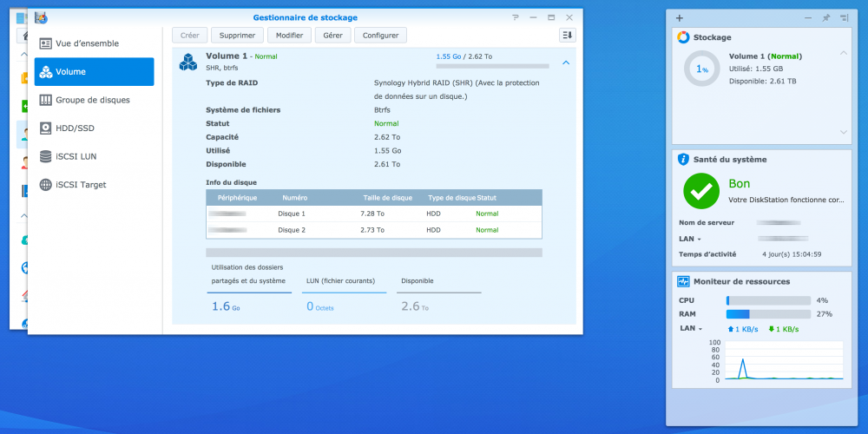Collapse the Volume 1 details chevron
The image size is (868, 434).
click(x=566, y=63)
